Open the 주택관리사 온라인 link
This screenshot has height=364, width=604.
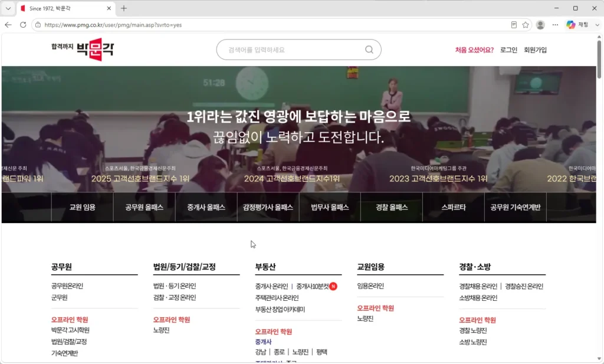277,298
